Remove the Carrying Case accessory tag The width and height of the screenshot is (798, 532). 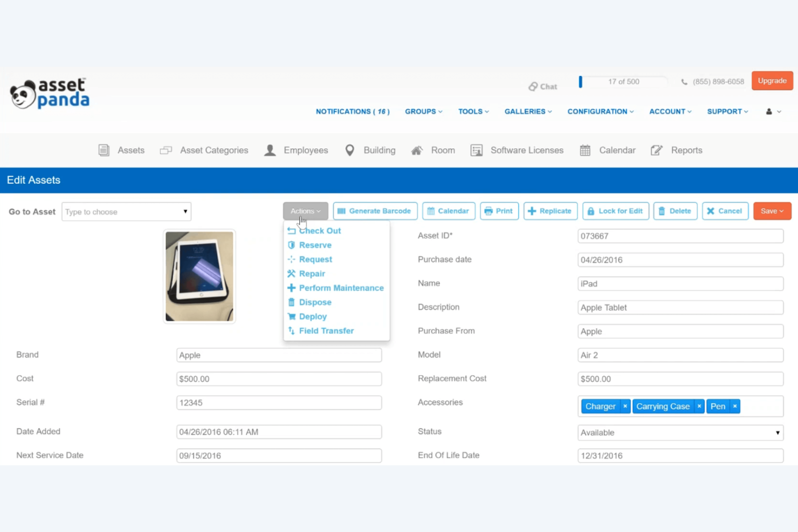click(699, 406)
